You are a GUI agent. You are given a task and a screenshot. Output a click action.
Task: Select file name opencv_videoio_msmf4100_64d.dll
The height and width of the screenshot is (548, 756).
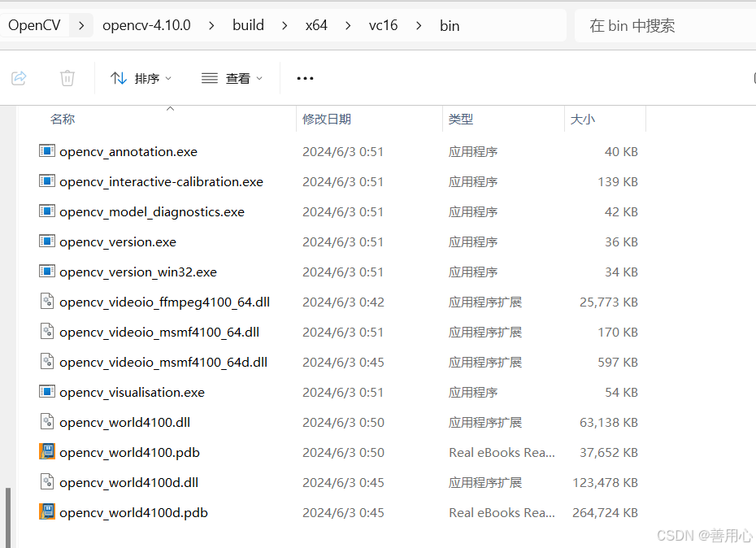(x=163, y=363)
